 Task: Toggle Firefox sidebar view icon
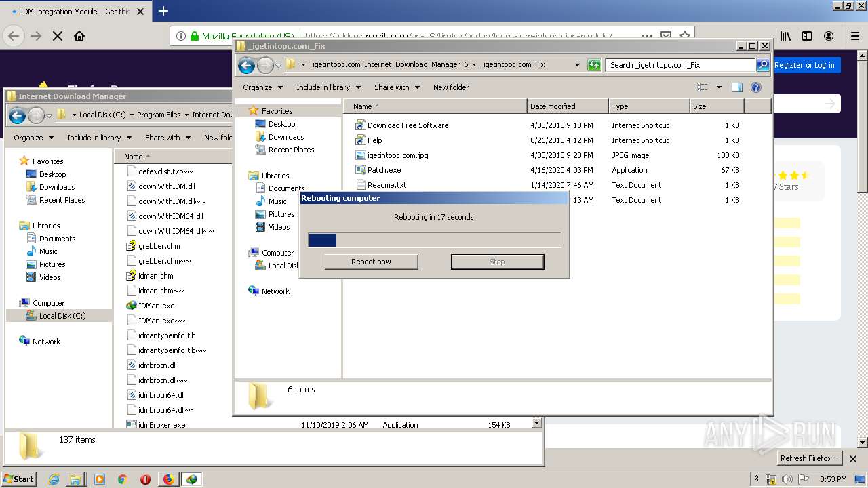(807, 36)
